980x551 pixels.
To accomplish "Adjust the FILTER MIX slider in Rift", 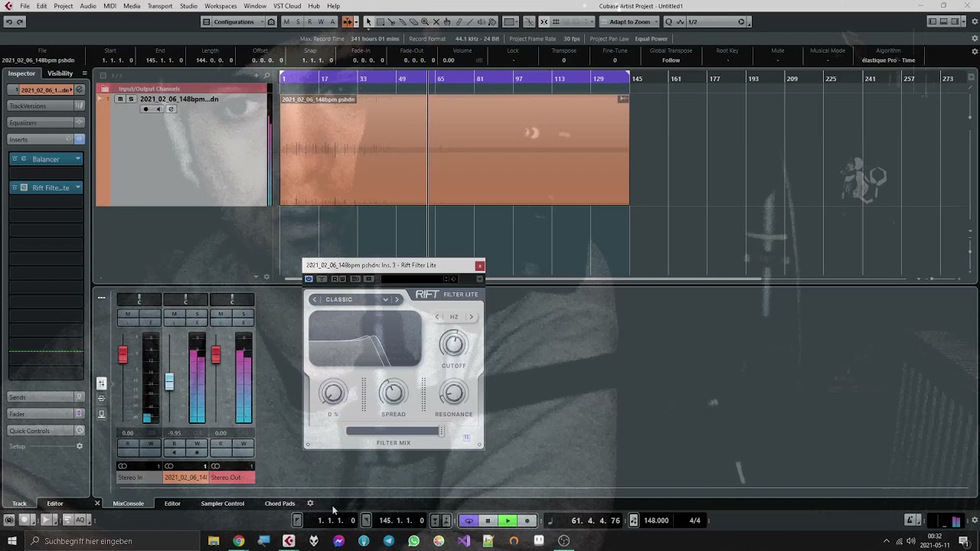I will (x=394, y=432).
